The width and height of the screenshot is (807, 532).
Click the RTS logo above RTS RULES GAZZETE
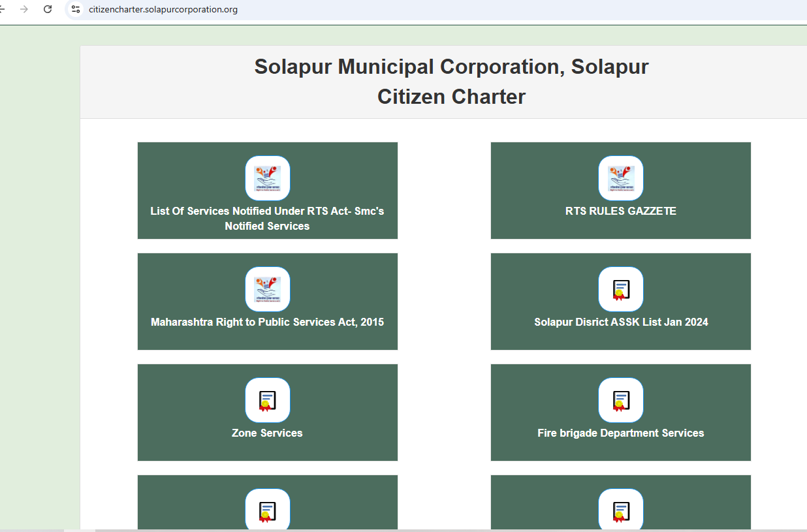click(620, 178)
